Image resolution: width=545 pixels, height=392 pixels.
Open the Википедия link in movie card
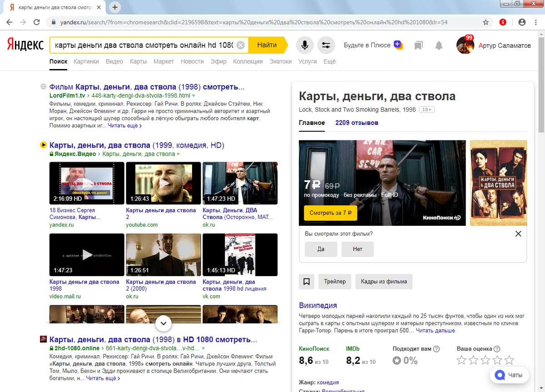[x=318, y=305]
